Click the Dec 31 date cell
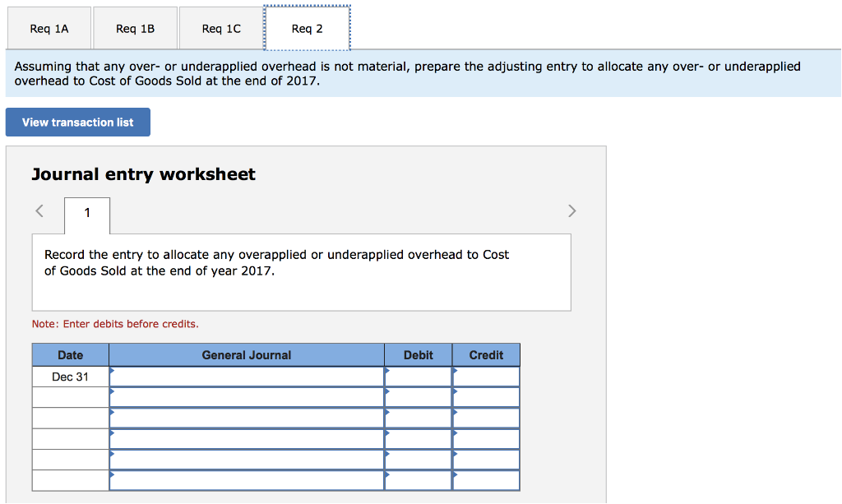Viewport: 842px width, 504px height. pos(71,377)
